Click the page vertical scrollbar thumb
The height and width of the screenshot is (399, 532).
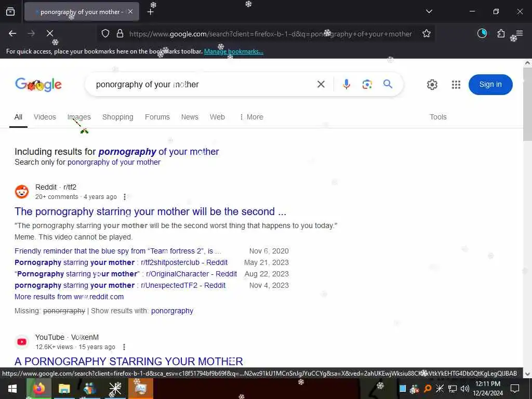click(527, 104)
